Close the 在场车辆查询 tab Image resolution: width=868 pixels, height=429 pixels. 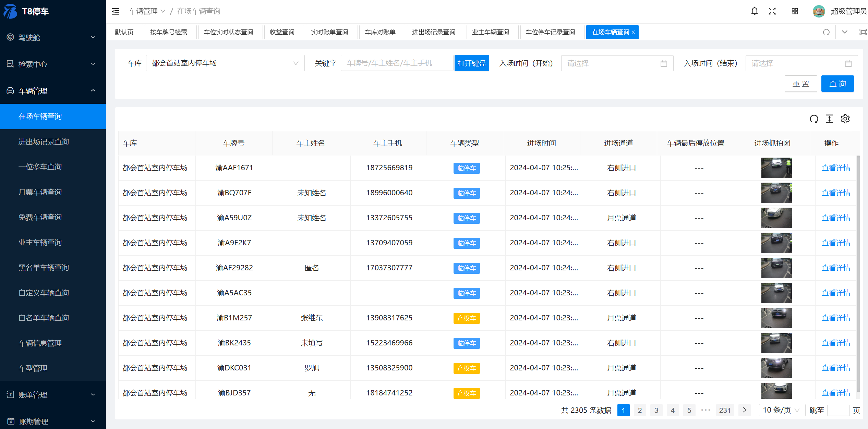click(633, 32)
